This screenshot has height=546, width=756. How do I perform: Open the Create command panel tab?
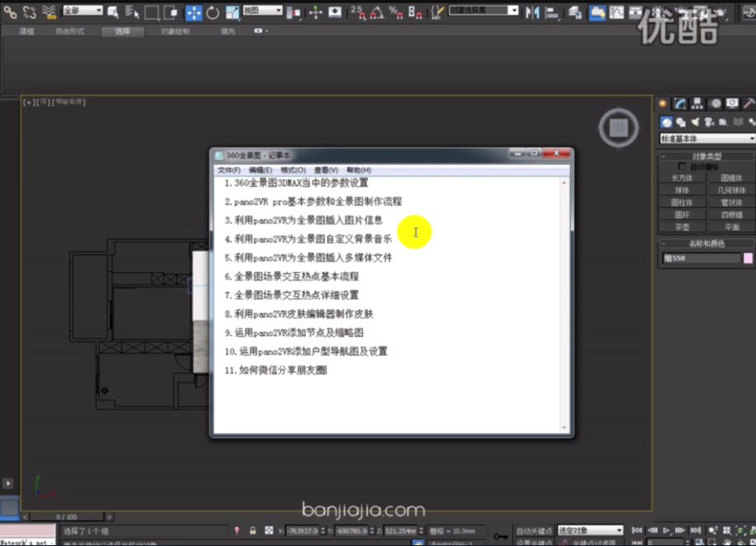663,103
